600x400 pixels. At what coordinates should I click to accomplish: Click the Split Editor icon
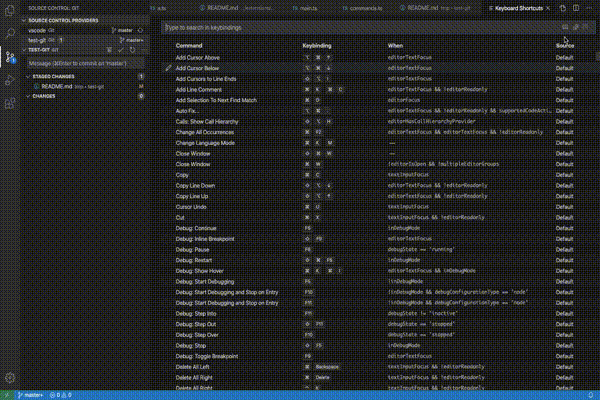pos(576,8)
